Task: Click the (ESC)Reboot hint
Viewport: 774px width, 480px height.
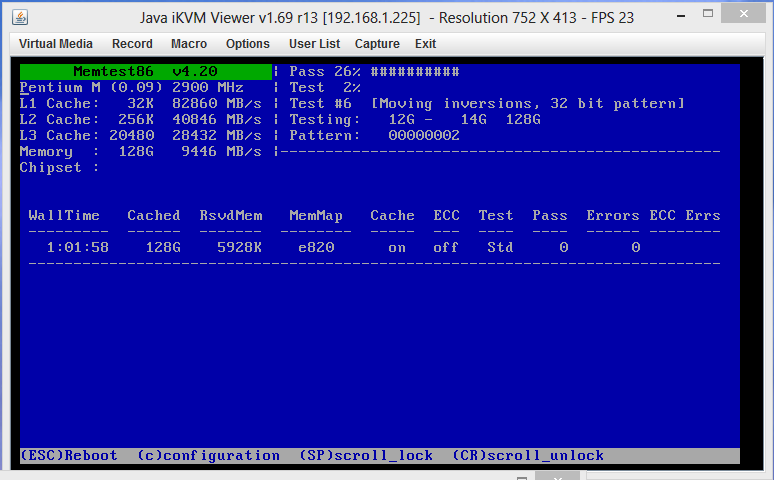Action: click(69, 455)
